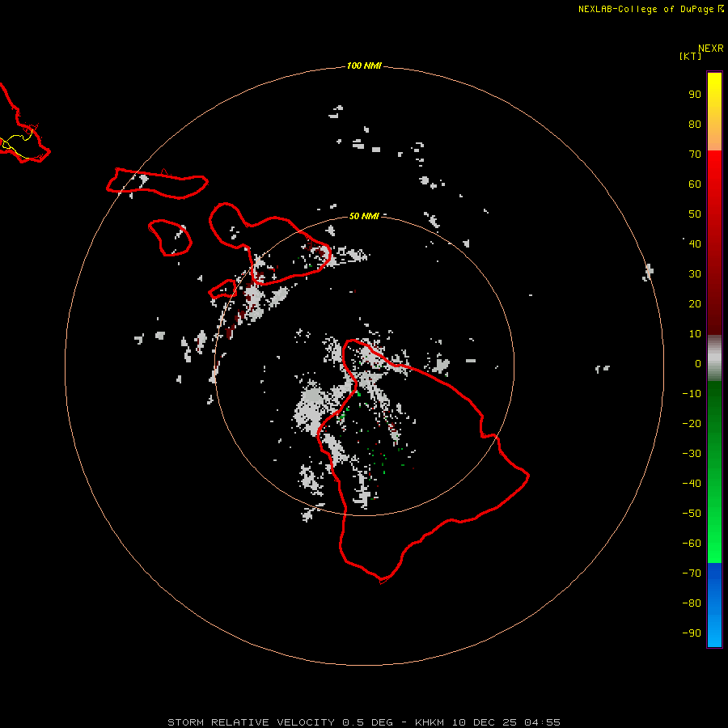Click the 50 NMI range ring label
This screenshot has height=728, width=728.
tap(364, 216)
